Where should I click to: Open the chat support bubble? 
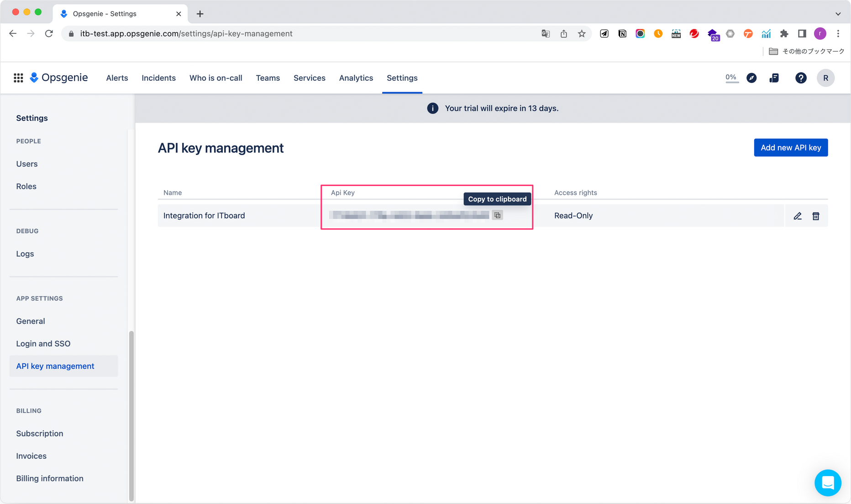coord(827,483)
